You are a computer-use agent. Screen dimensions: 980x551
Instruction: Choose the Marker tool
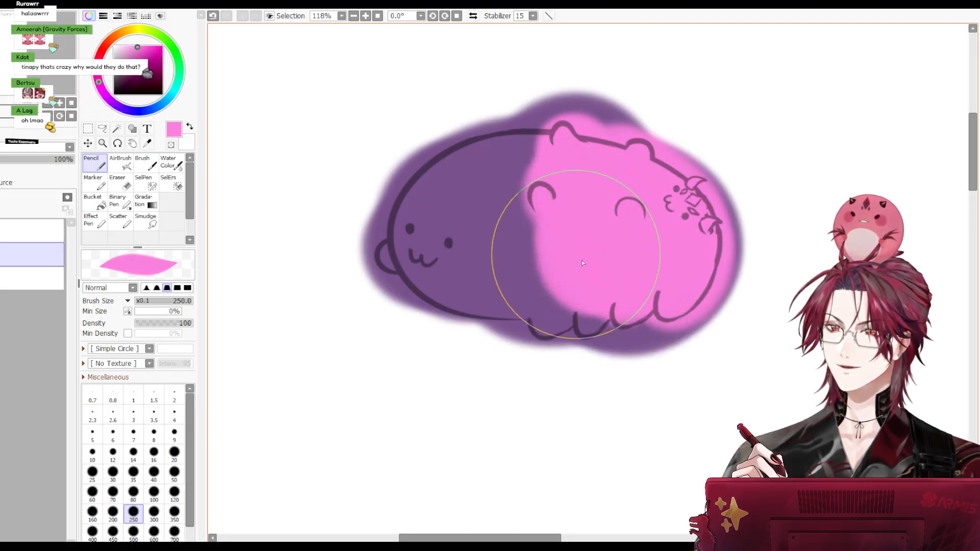[95, 182]
